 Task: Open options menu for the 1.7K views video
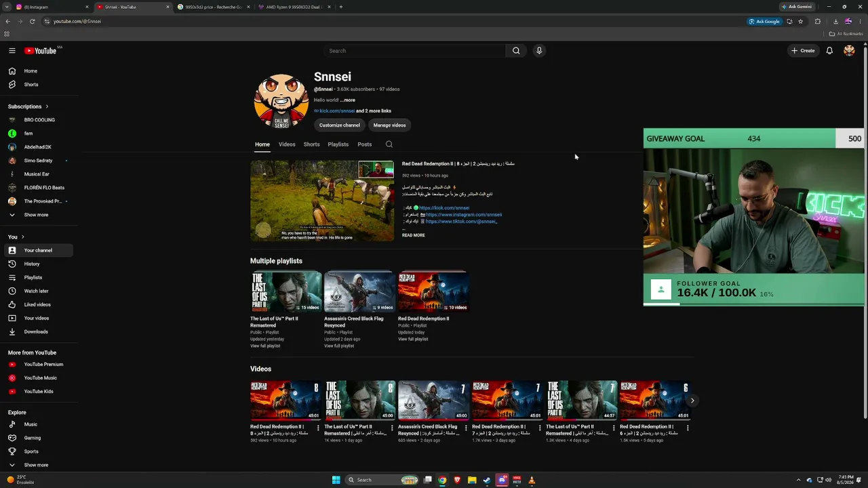coord(540,428)
